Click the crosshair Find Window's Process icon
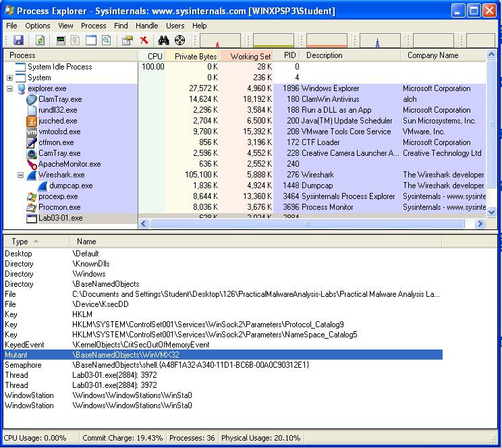This screenshot has height=448, width=502. (x=180, y=40)
